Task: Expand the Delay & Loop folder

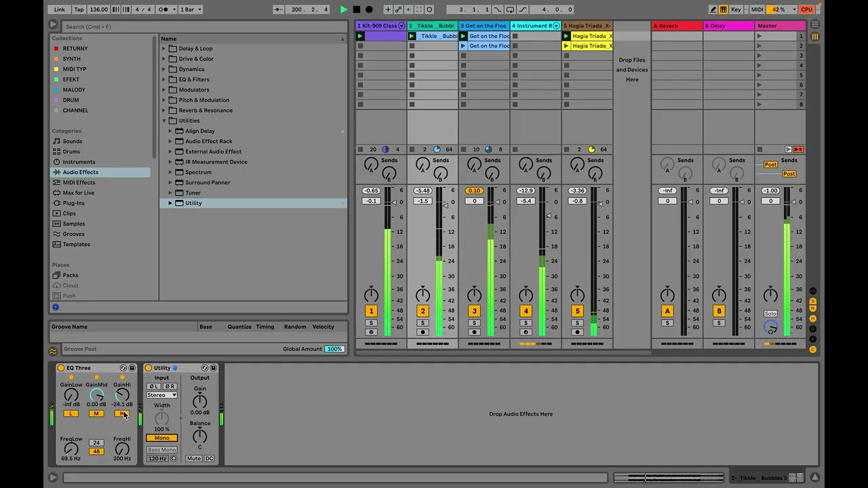Action: pos(164,49)
